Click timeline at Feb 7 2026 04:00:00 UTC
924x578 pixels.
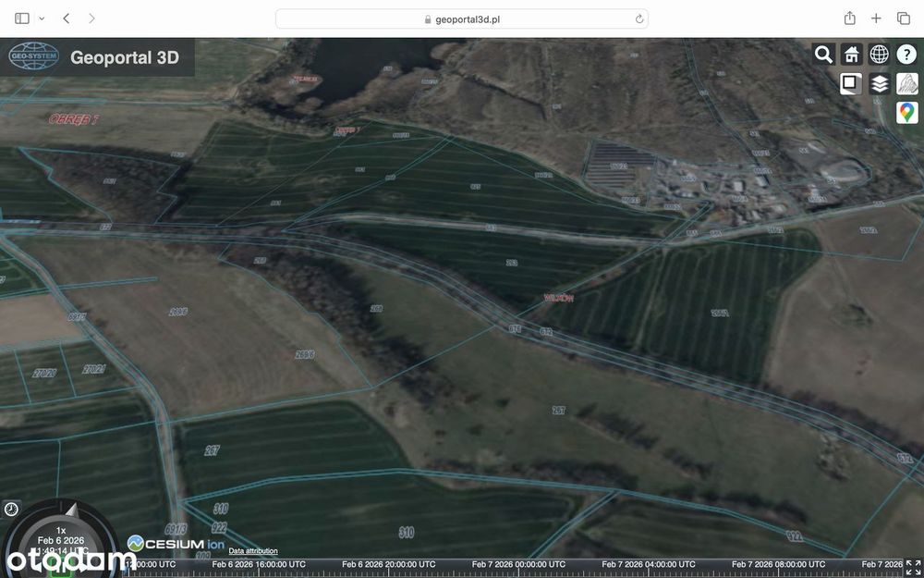(x=649, y=564)
